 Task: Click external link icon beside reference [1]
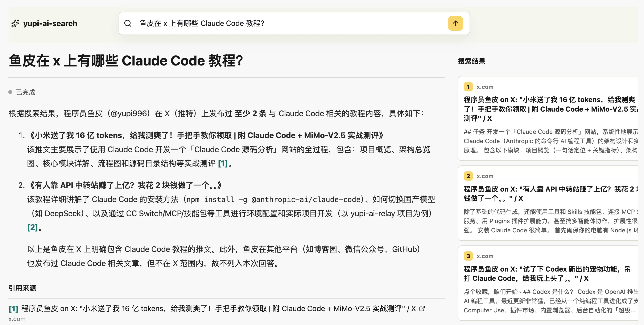click(422, 308)
